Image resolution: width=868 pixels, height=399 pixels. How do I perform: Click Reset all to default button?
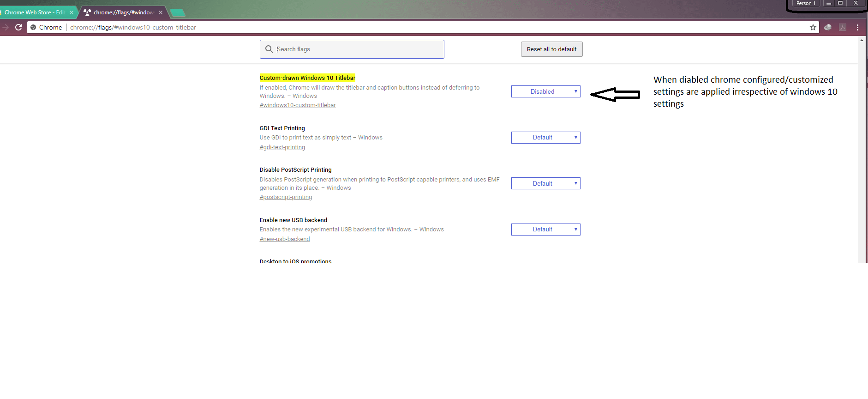tap(551, 49)
